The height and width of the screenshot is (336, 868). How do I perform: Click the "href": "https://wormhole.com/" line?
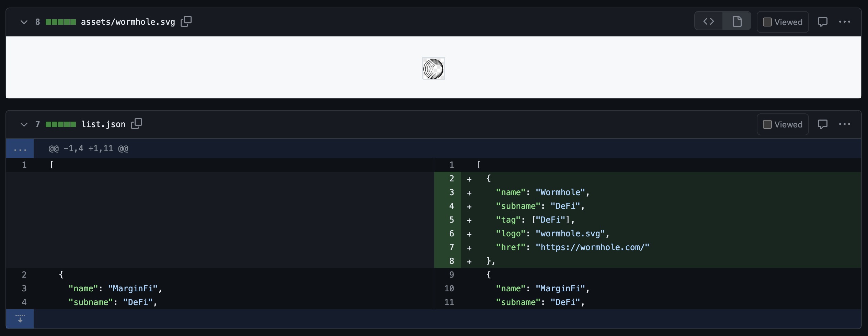click(572, 247)
